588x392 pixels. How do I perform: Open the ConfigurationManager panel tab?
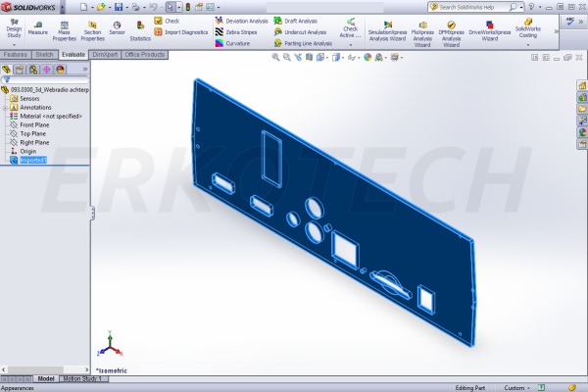[x=33, y=70]
